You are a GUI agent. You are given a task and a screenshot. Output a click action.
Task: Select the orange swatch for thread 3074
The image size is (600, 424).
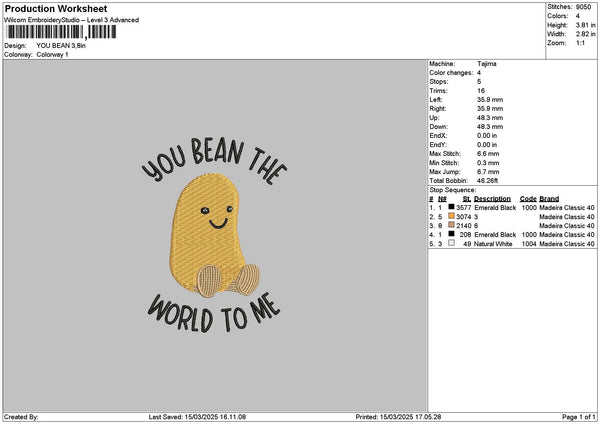click(x=453, y=216)
